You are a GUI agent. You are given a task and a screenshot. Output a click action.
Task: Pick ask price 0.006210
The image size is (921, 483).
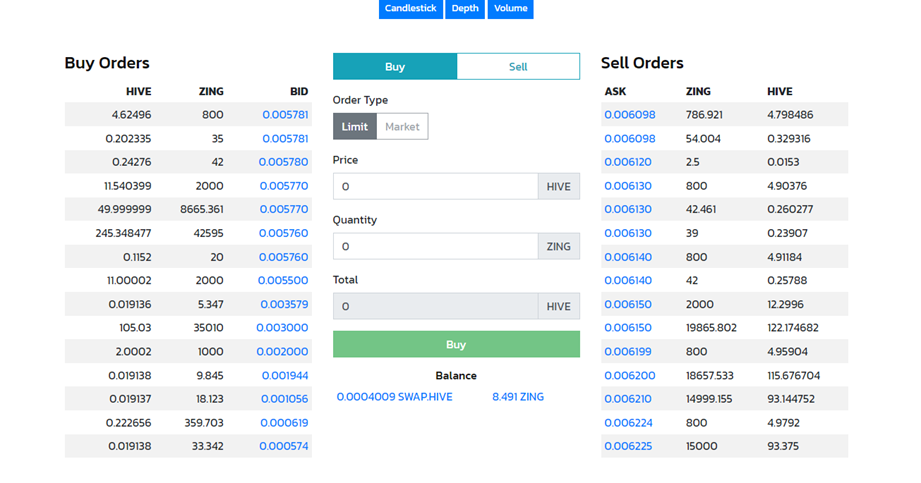628,399
